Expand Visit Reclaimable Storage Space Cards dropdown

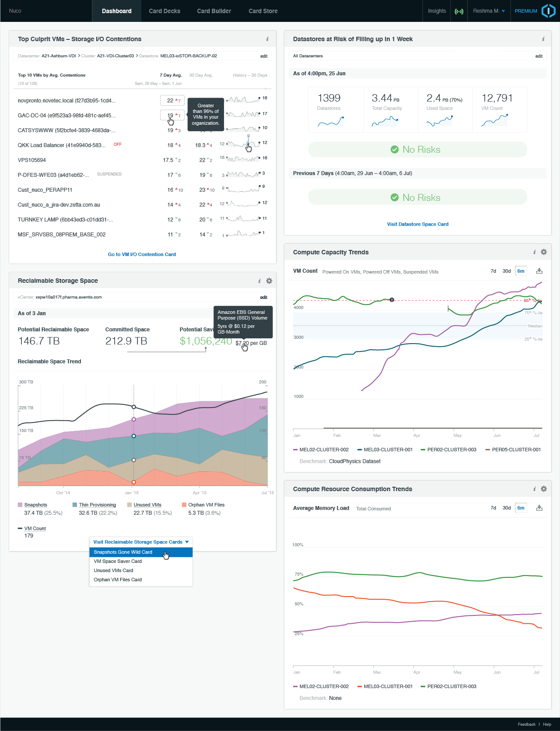click(x=141, y=542)
